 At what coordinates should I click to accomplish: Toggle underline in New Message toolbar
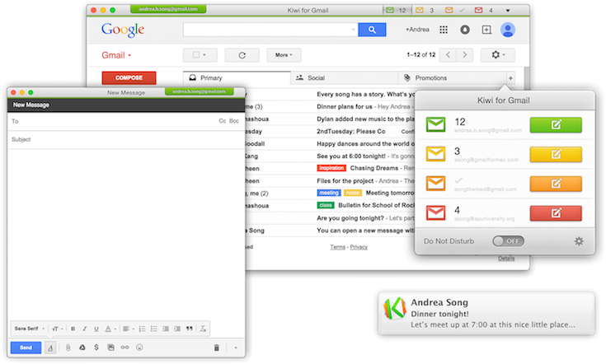click(96, 329)
